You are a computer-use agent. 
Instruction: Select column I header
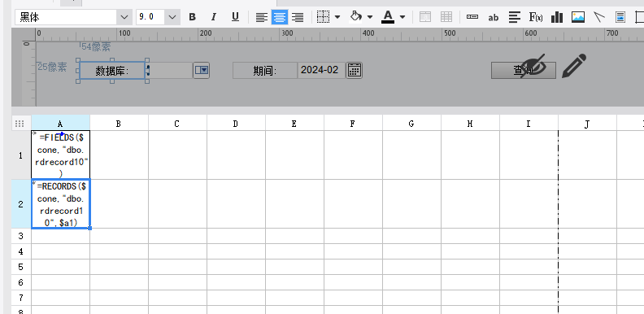click(529, 124)
